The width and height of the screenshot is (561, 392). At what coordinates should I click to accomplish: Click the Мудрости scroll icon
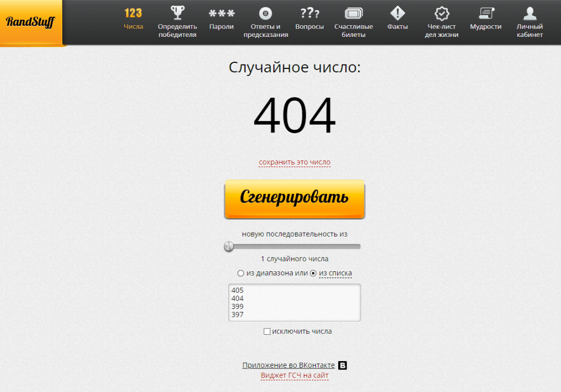(x=486, y=13)
